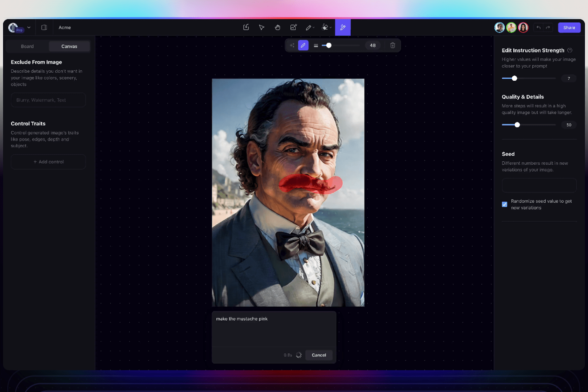The image size is (588, 392).
Task: Click the export/share arrow icon
Action: [x=246, y=28]
